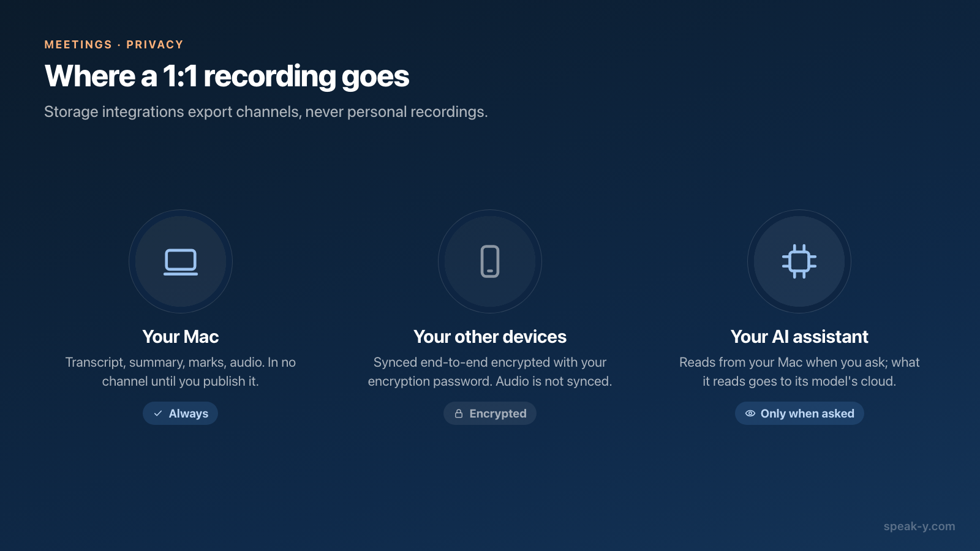This screenshot has width=980, height=551.
Task: Click the lock icon in Encrypted badge
Action: (x=459, y=413)
